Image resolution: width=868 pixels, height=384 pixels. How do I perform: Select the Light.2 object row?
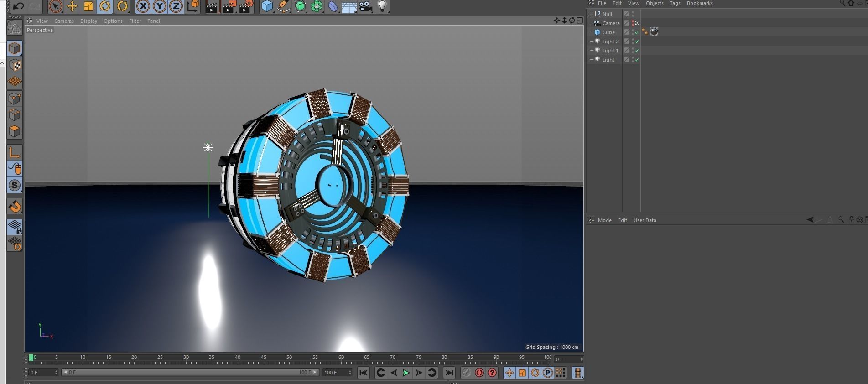(x=610, y=42)
